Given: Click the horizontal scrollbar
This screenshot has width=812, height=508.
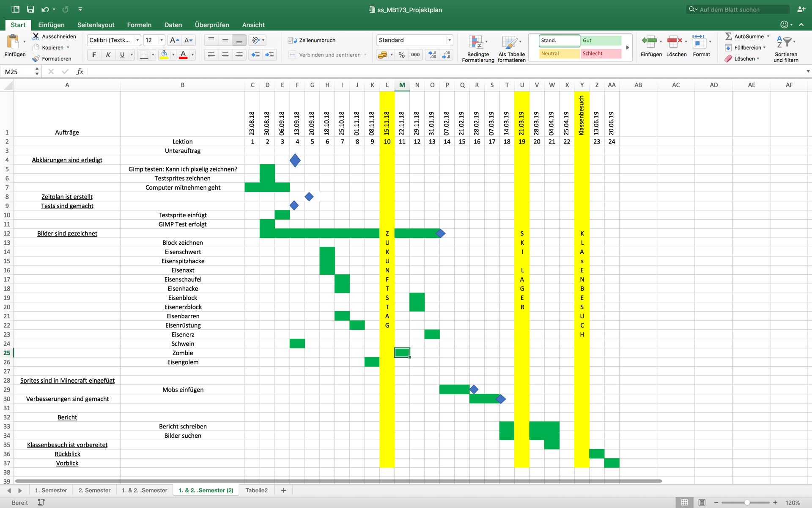Looking at the screenshot, I should (338, 481).
